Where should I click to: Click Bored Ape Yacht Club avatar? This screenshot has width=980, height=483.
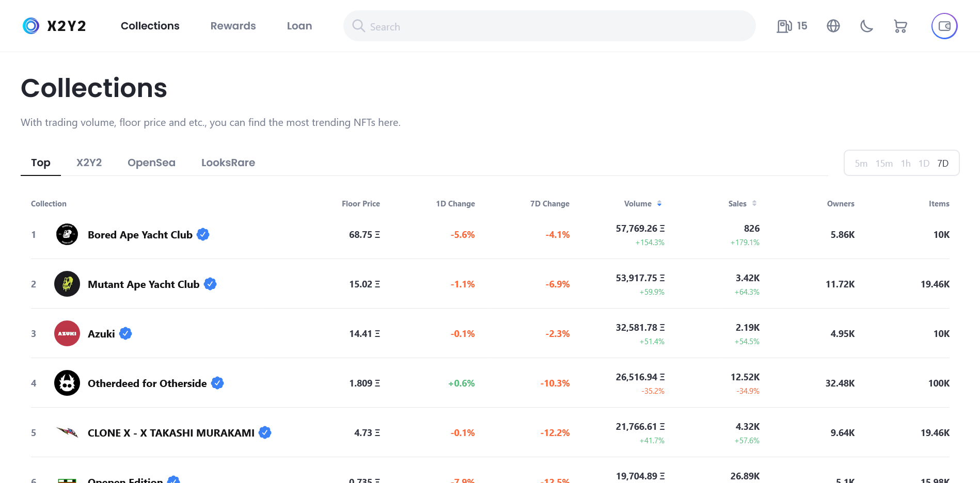(67, 234)
